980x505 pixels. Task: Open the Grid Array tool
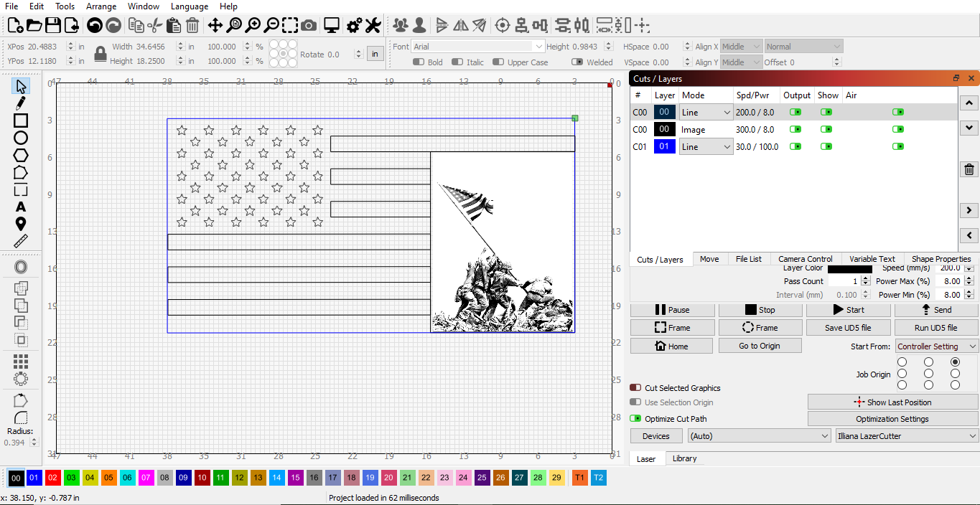coord(21,361)
